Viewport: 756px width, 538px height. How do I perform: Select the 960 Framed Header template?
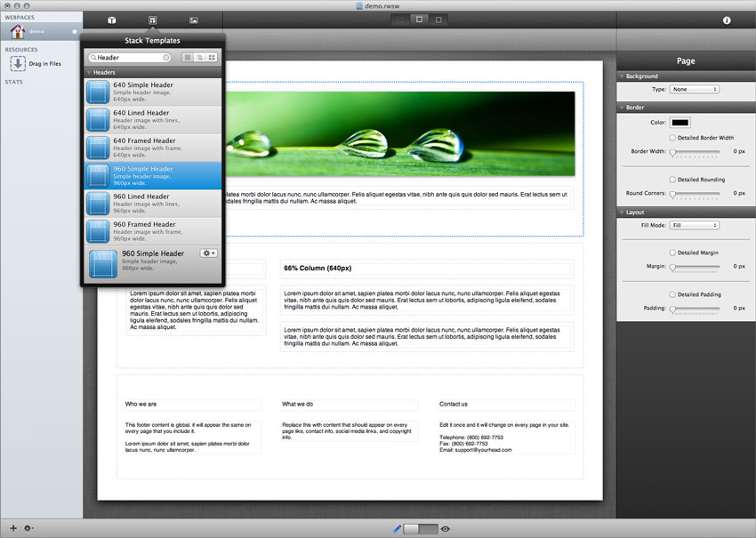(153, 231)
